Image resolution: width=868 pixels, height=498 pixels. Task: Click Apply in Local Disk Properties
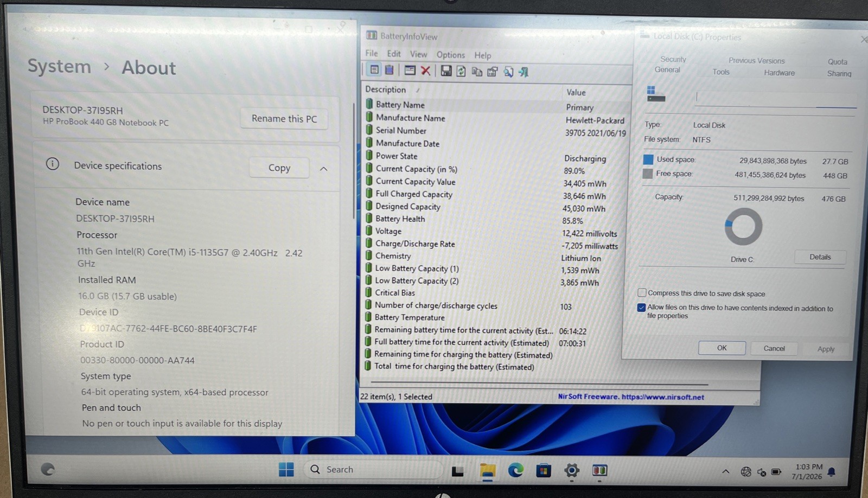coord(826,349)
